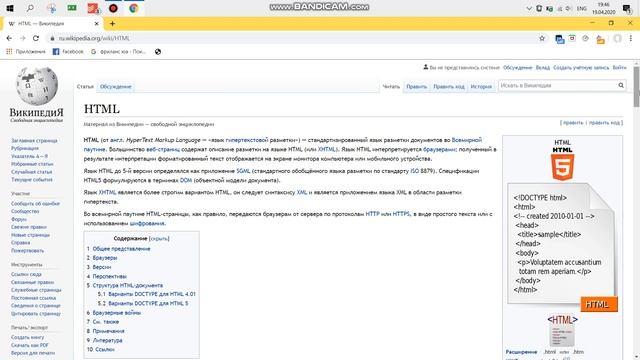Open the globe bookmark icon
Image resolution: width=640 pixels, height=360 pixels.
[158, 52]
